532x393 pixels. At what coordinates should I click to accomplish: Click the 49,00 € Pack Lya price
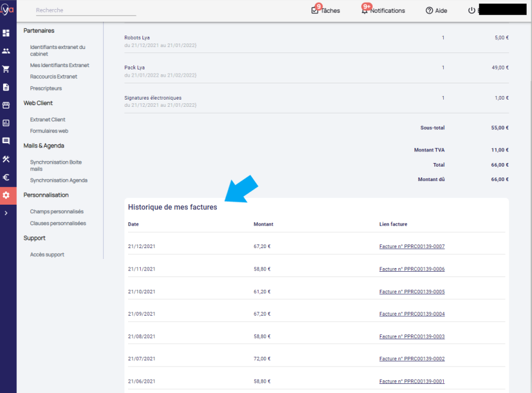coord(500,68)
